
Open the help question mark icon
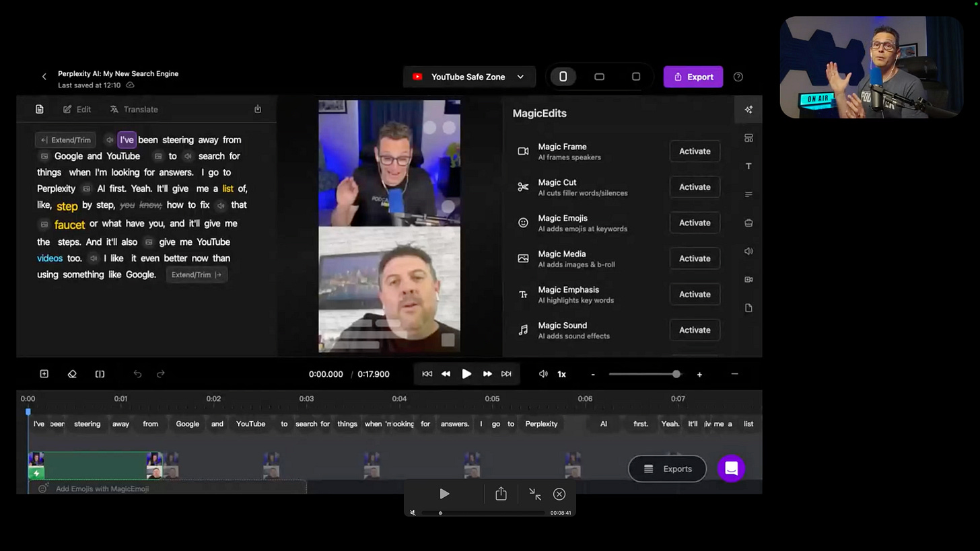click(738, 77)
